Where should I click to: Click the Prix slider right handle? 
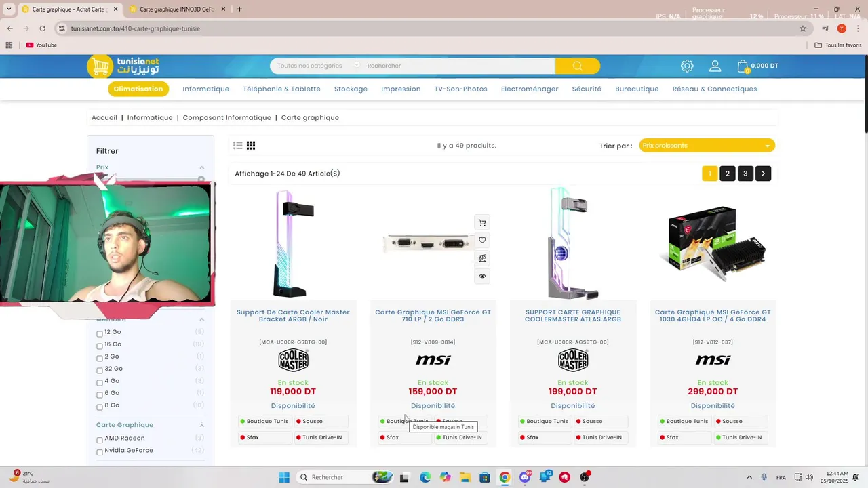coord(201,180)
